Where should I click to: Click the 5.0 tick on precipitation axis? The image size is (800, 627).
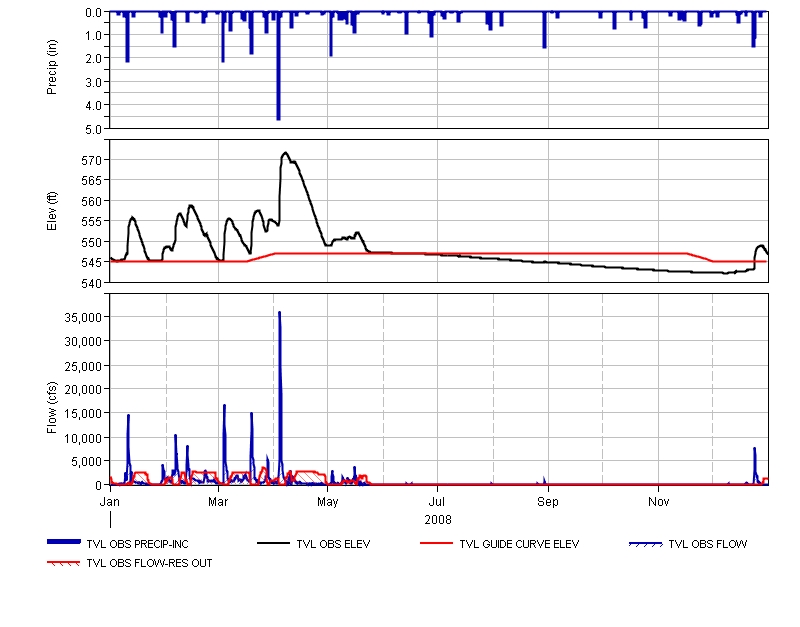(x=95, y=129)
